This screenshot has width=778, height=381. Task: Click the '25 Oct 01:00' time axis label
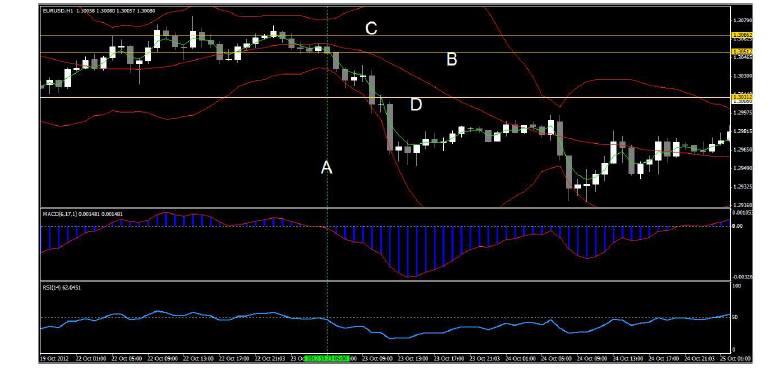tap(735, 358)
